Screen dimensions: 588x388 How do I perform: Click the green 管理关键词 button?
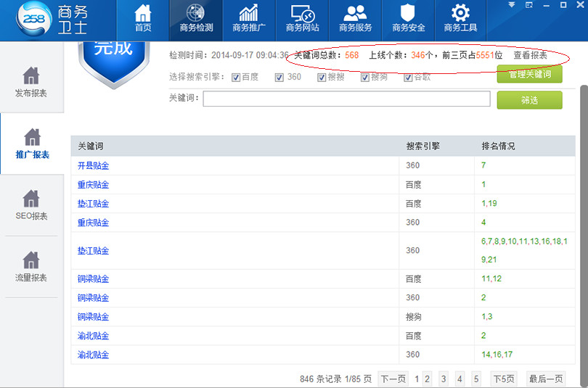tap(529, 74)
